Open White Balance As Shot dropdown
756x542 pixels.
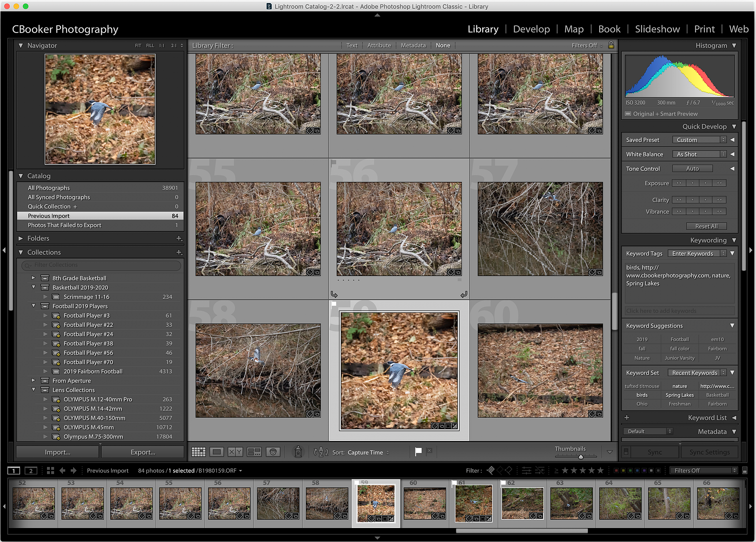pyautogui.click(x=699, y=154)
